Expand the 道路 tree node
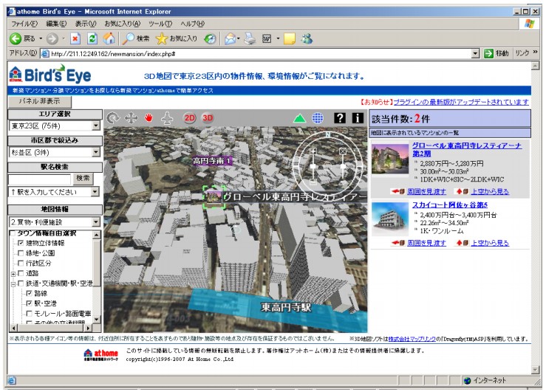 click(x=13, y=274)
